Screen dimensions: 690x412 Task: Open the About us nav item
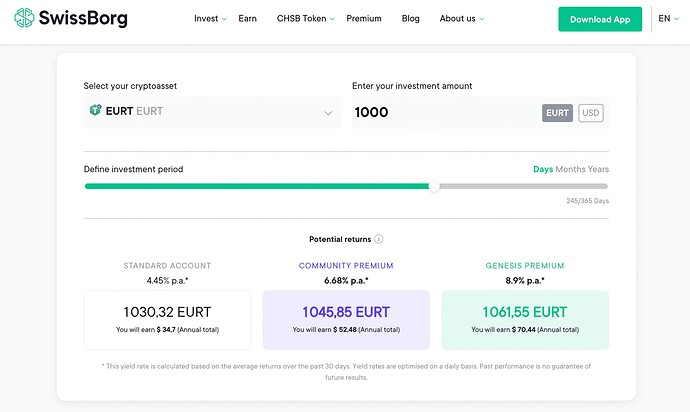457,18
